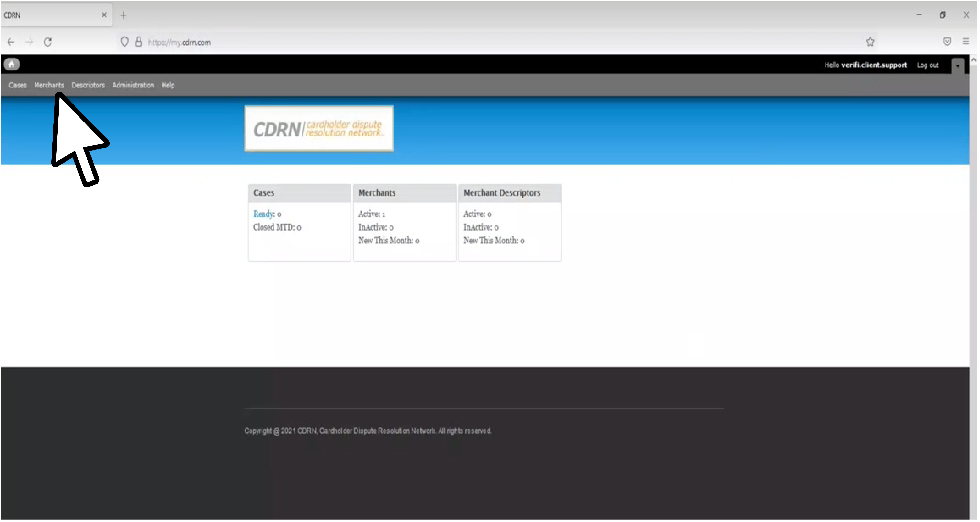The width and height of the screenshot is (980, 522).
Task: Select the CDRN browser tab
Action: point(56,15)
